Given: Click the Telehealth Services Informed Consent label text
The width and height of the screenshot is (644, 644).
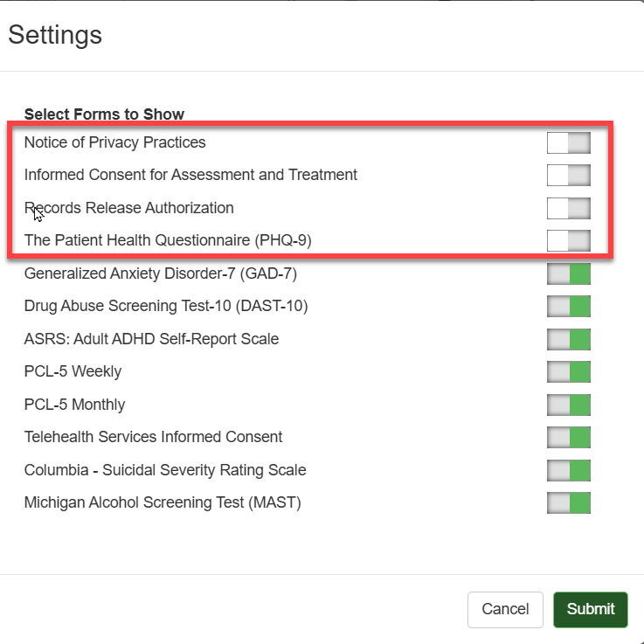Looking at the screenshot, I should pos(153,437).
